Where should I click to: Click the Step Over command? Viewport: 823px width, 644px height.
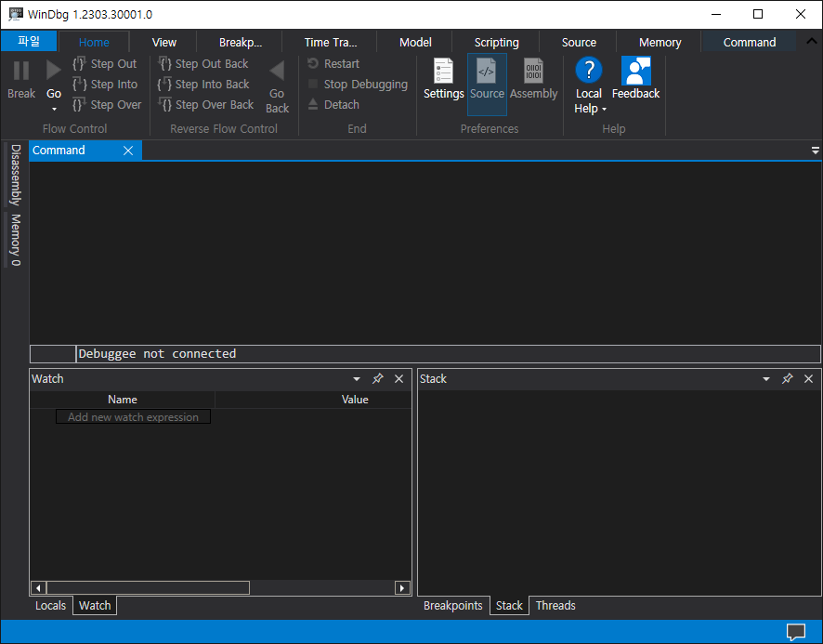pos(107,104)
